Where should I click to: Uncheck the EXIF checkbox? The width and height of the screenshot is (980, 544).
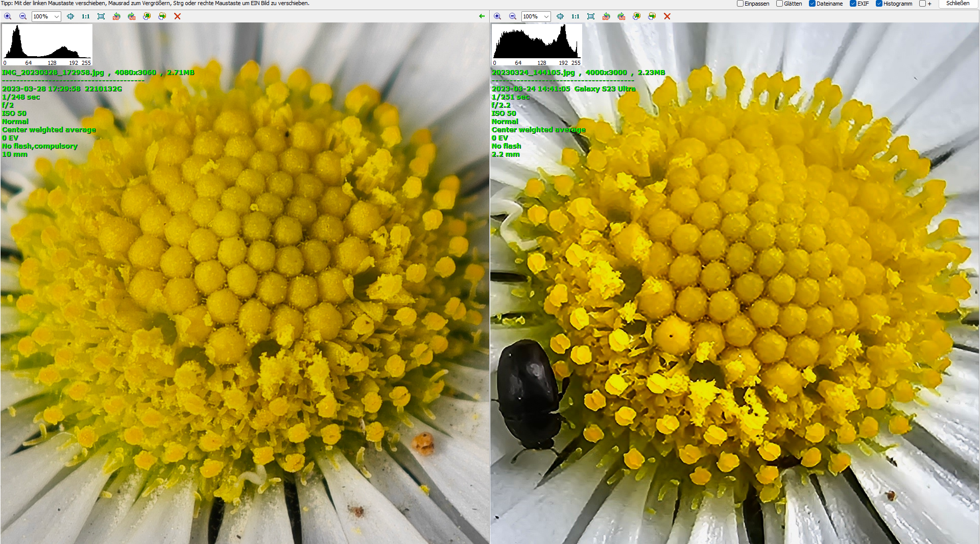pyautogui.click(x=853, y=4)
